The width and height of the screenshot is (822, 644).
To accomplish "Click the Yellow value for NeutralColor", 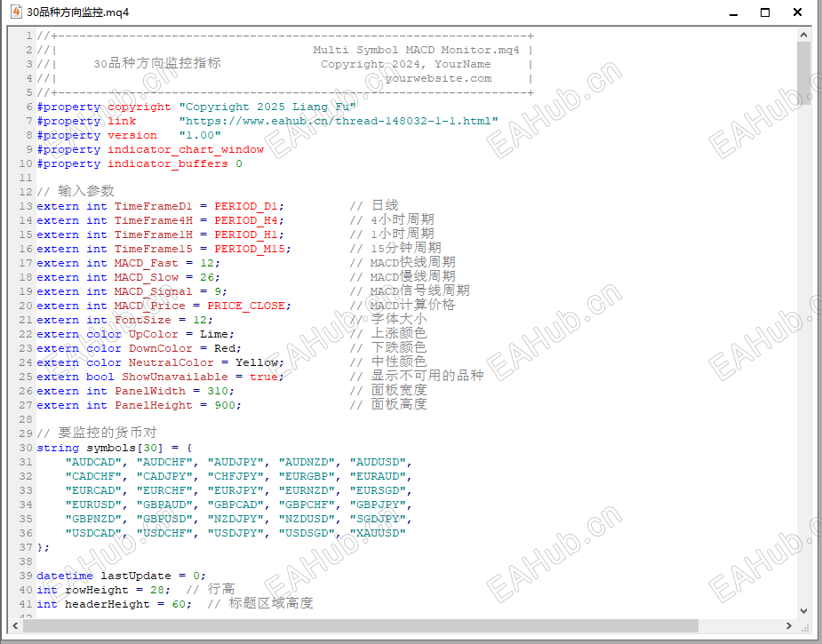I will [259, 362].
